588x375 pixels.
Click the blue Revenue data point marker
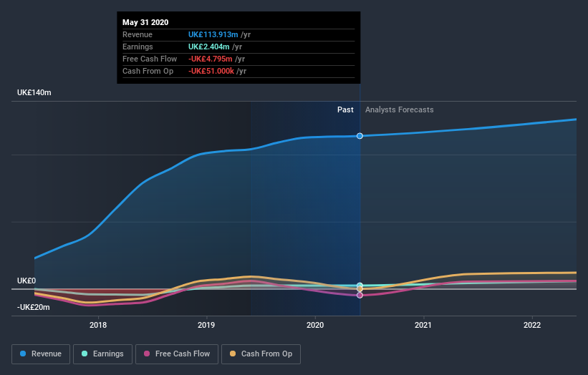click(360, 135)
